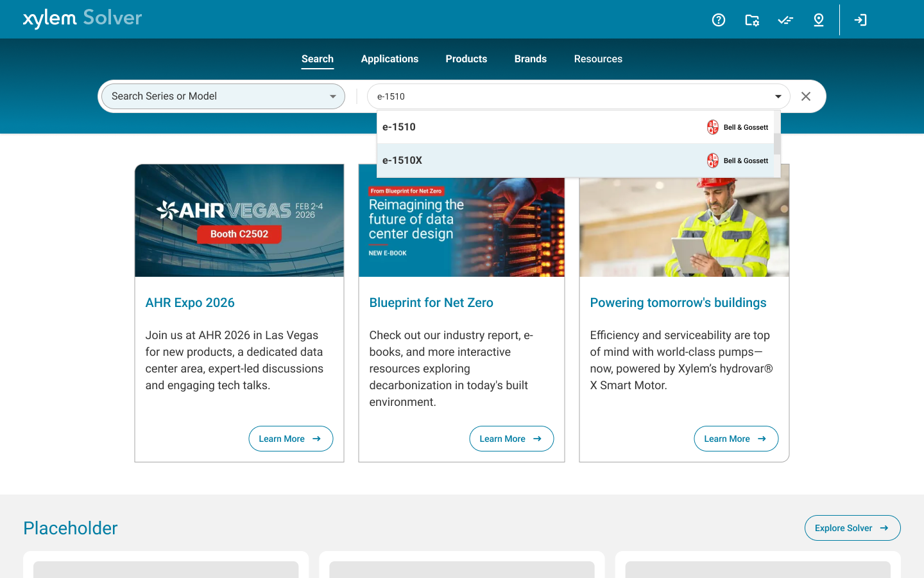Screen dimensions: 924x578
Task: Open the selection checklist icon in the header
Action: click(785, 20)
